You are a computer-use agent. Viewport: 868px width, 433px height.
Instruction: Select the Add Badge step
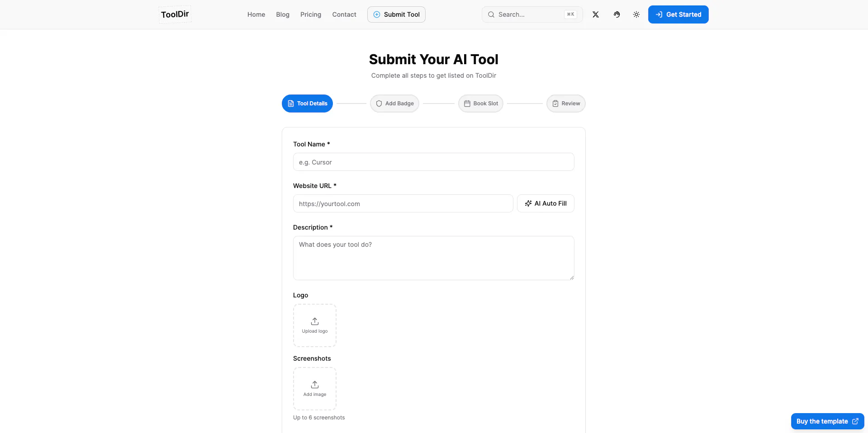coord(394,104)
